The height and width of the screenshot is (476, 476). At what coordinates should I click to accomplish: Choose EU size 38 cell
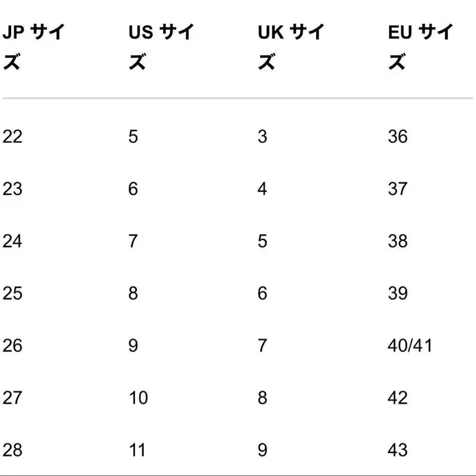(x=398, y=241)
